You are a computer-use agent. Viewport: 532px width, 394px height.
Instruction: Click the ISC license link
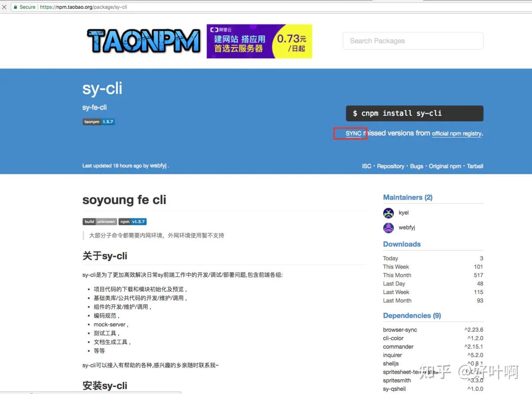click(366, 166)
